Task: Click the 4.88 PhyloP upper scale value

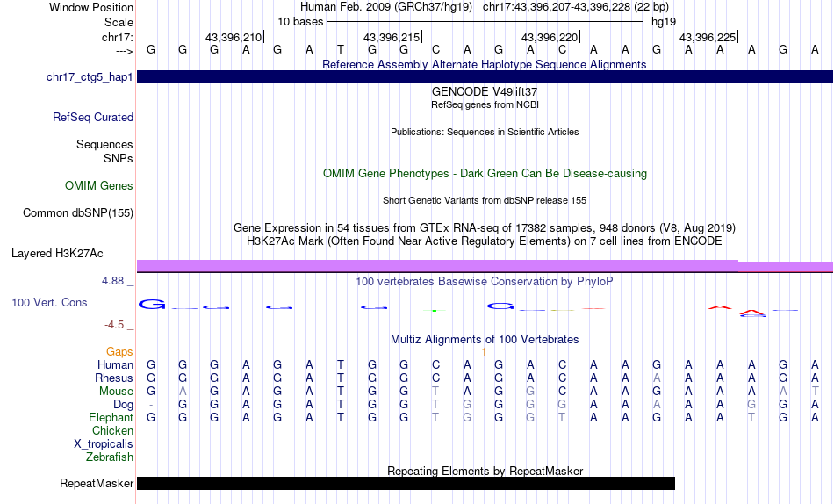Action: tap(112, 280)
